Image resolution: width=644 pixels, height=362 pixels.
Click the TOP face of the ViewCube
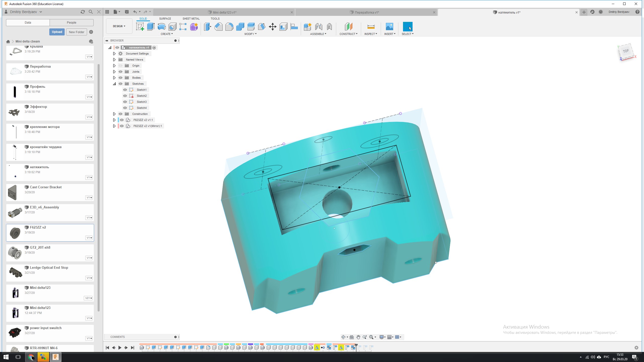click(x=626, y=51)
